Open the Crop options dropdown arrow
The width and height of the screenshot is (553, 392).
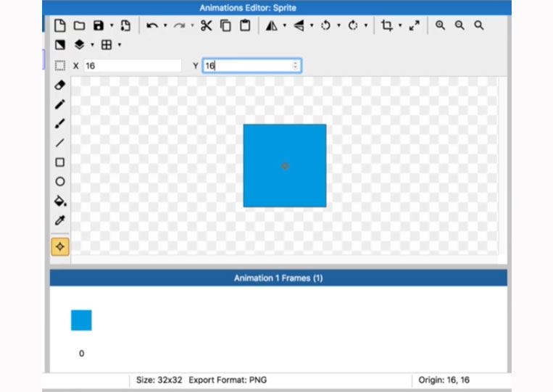(x=400, y=25)
